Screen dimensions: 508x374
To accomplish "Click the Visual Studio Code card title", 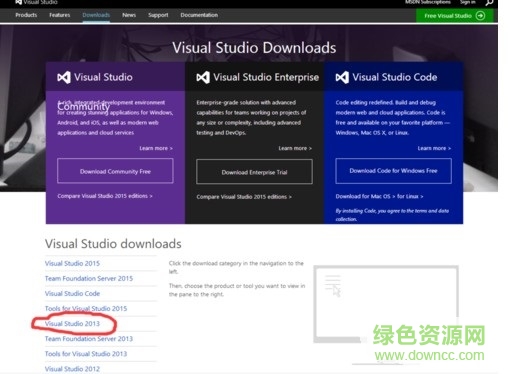I will tap(395, 77).
